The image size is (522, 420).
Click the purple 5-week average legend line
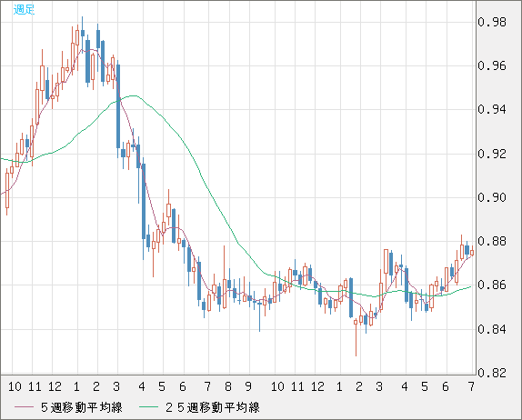tap(24, 407)
